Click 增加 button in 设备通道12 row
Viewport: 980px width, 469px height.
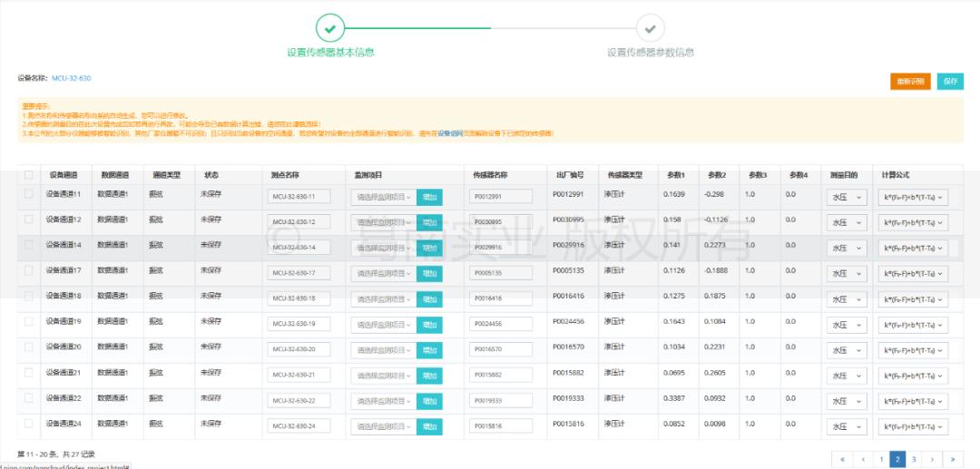pos(429,222)
